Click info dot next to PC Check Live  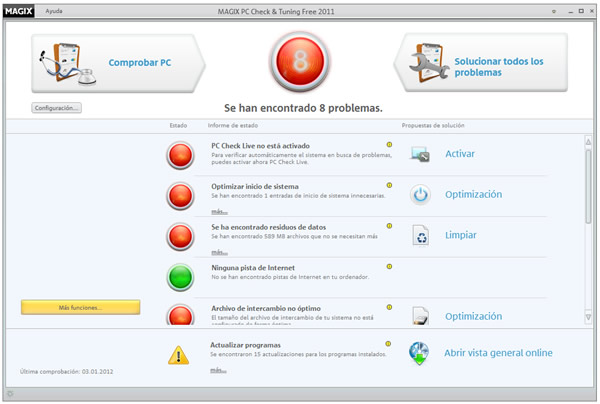[389, 145]
